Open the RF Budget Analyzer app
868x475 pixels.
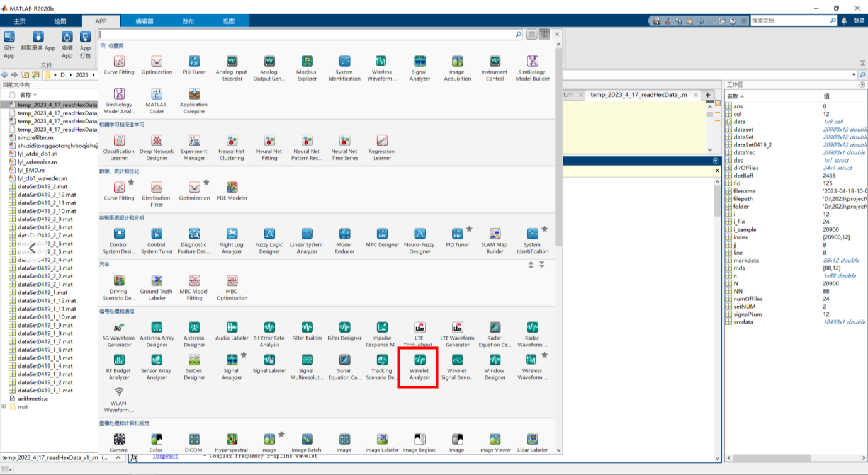click(119, 367)
